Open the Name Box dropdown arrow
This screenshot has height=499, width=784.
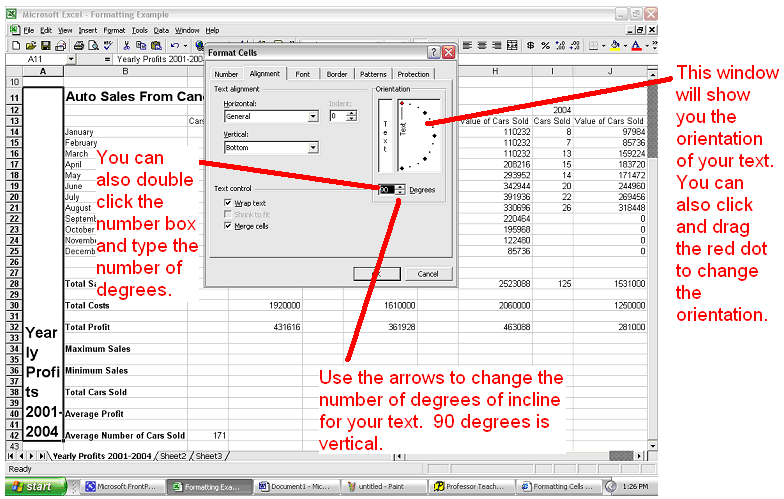tap(70, 59)
